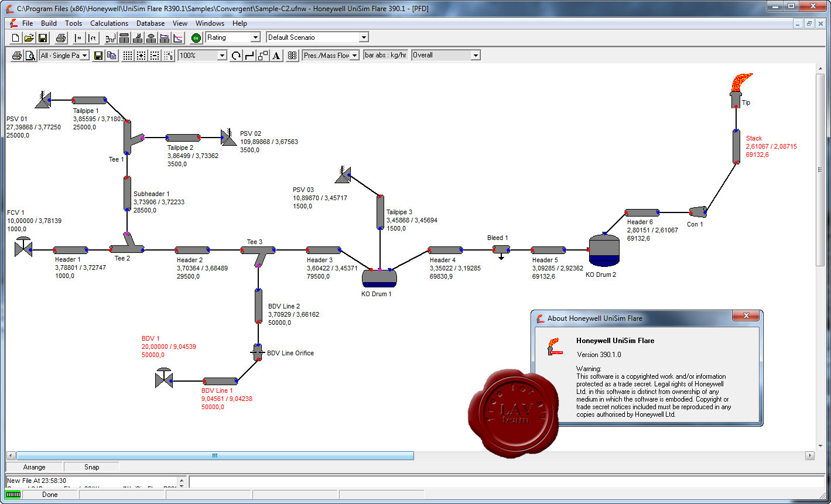
Task: Open the profile graph view icon
Action: pyautogui.click(x=178, y=37)
